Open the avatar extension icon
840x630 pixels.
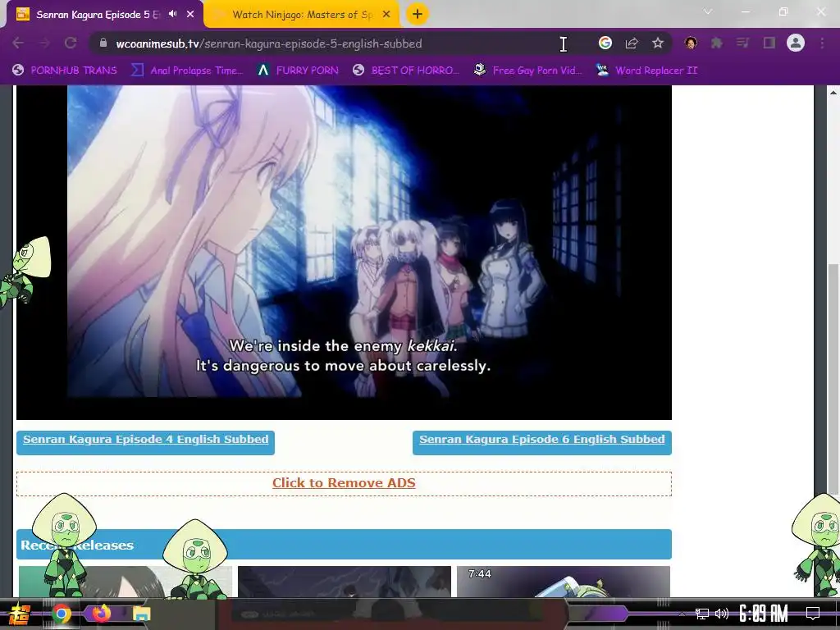pyautogui.click(x=691, y=43)
